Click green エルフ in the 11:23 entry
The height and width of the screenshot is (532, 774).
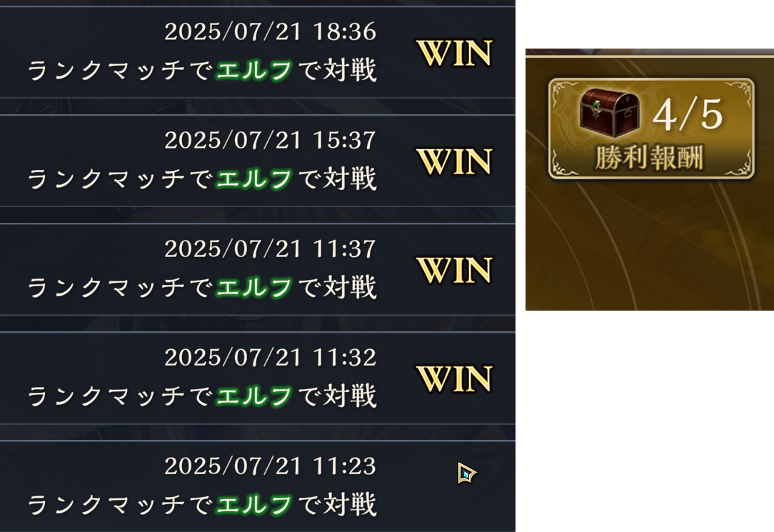253,504
